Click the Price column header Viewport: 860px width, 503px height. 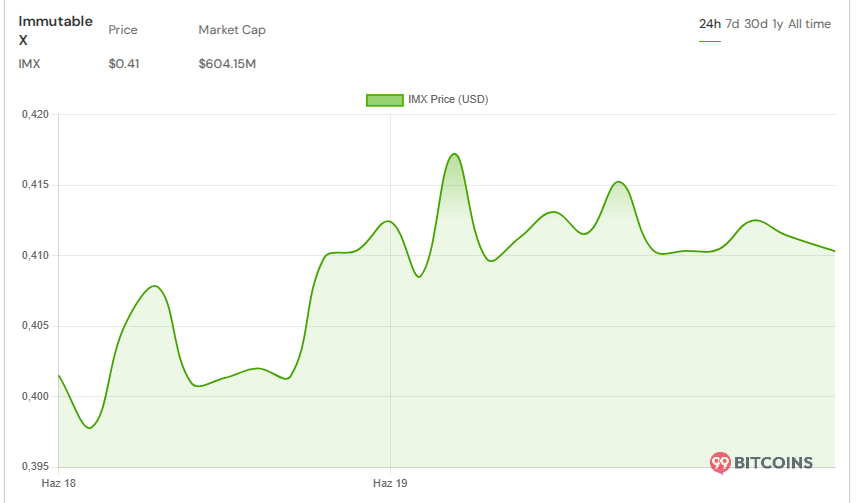click(123, 30)
